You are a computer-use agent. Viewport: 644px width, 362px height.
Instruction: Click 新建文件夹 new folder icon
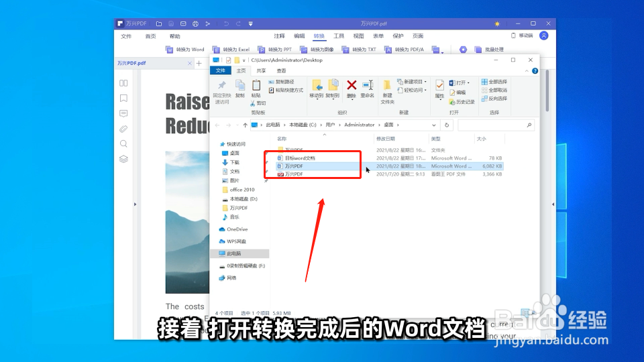click(387, 92)
